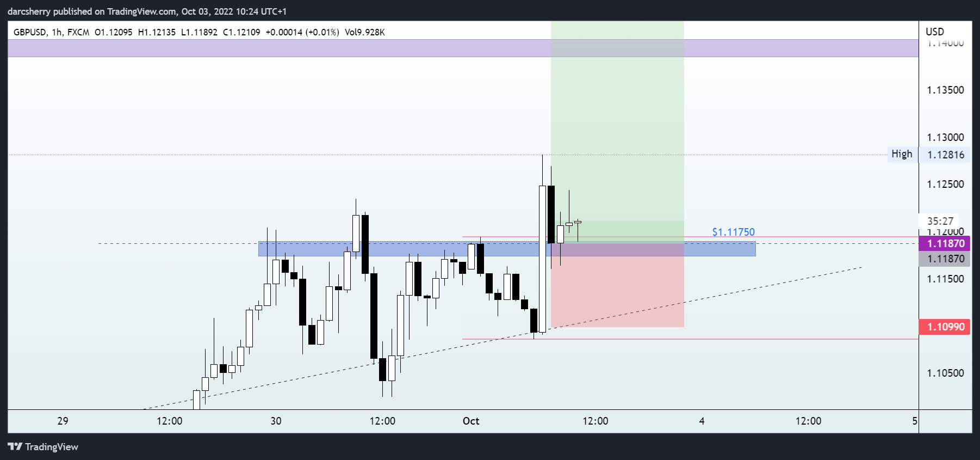
Task: Select the purple supply zone rectangle
Action: [x=463, y=48]
